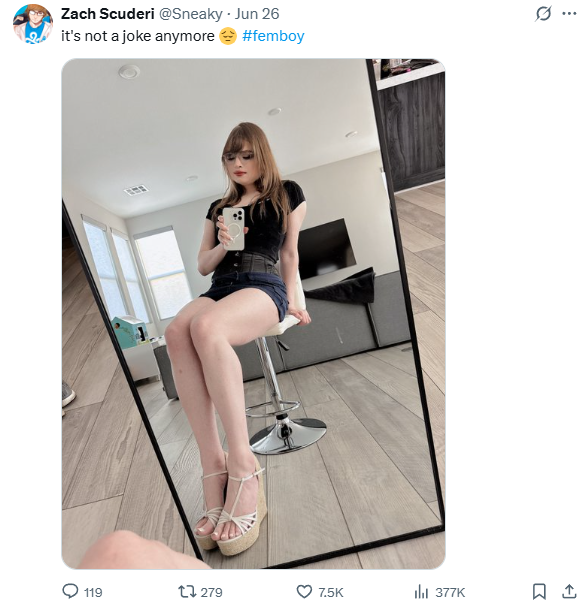Image resolution: width=588 pixels, height=613 pixels.
Task: Like the post with heart icon
Action: coord(304,592)
